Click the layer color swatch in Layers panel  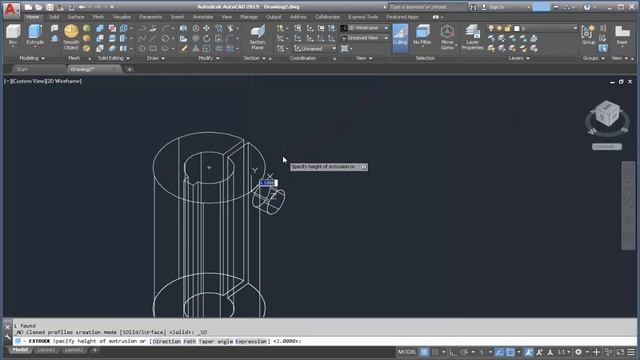coord(516,28)
